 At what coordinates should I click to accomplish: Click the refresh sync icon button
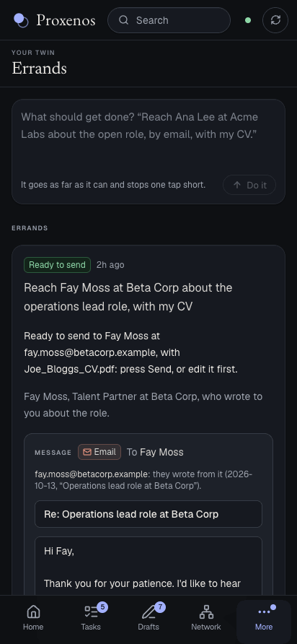275,20
